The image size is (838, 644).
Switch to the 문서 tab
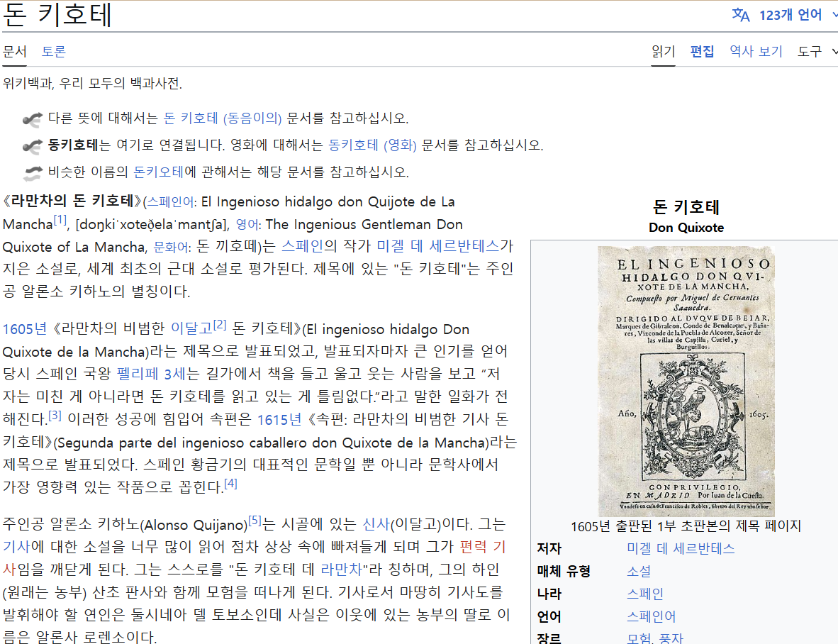[x=14, y=51]
